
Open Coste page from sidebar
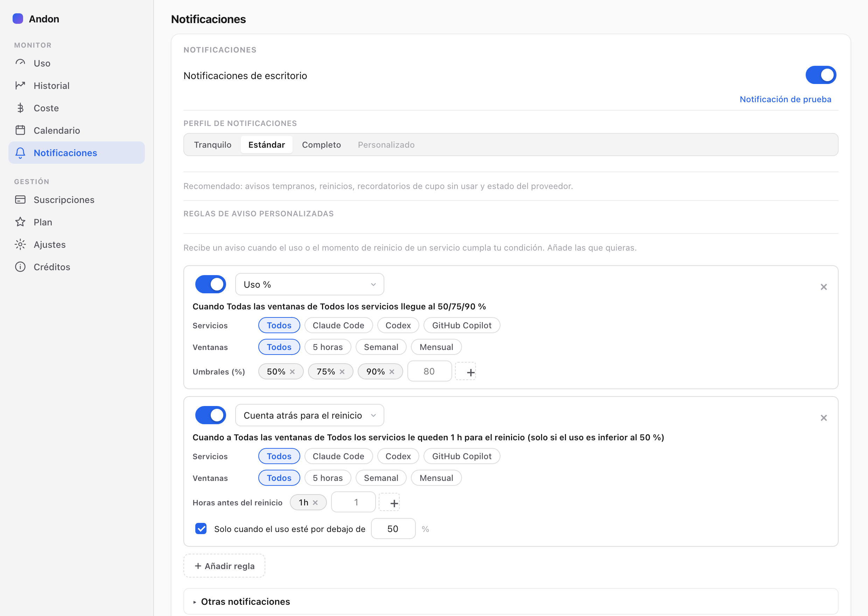tap(77, 108)
